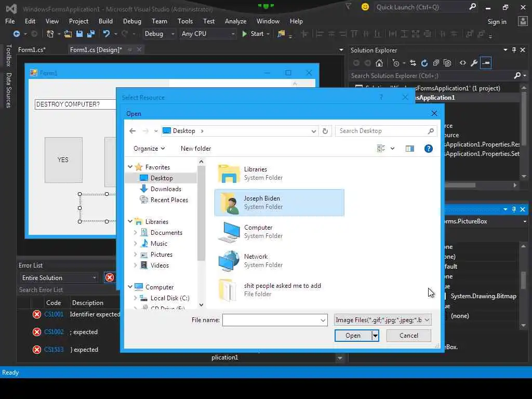
Task: Open the Tools menu
Action: tap(185, 21)
